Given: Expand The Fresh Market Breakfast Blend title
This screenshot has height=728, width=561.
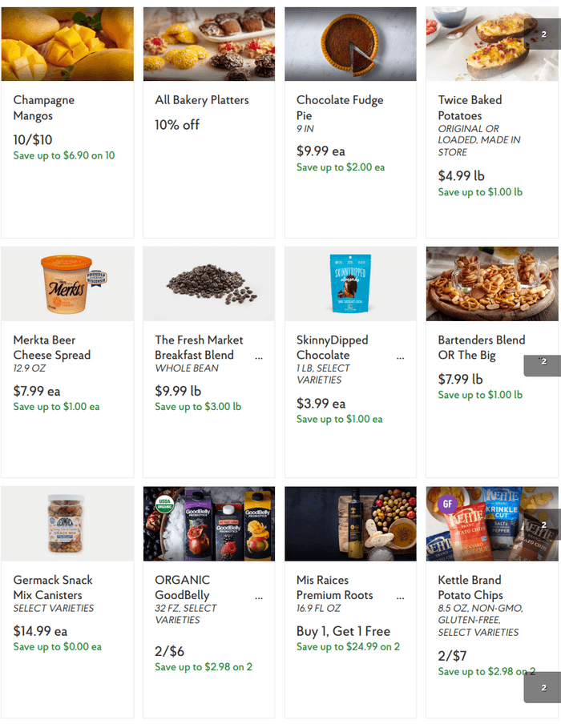Looking at the screenshot, I should pos(258,356).
